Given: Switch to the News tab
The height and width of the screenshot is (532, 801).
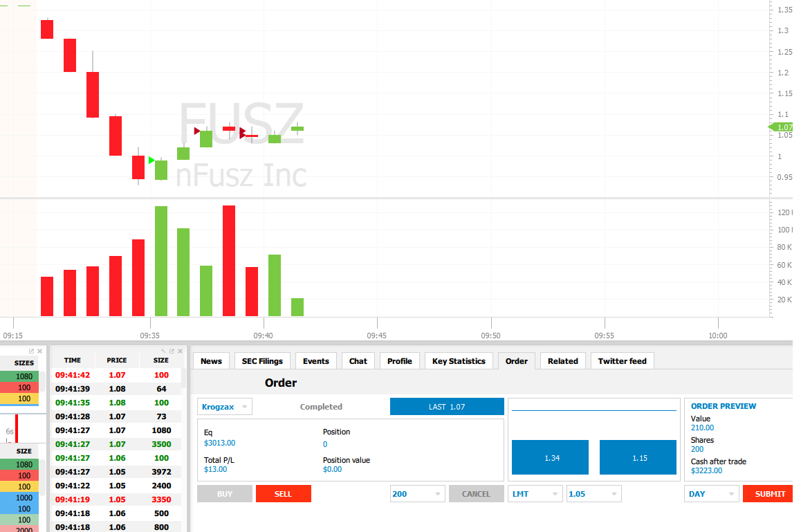Looking at the screenshot, I should (x=211, y=361).
